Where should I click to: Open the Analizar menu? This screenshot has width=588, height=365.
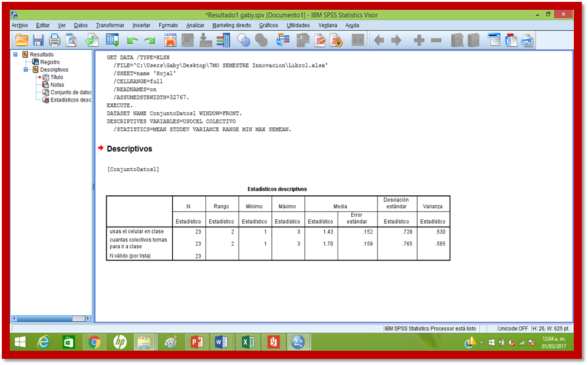click(x=196, y=25)
